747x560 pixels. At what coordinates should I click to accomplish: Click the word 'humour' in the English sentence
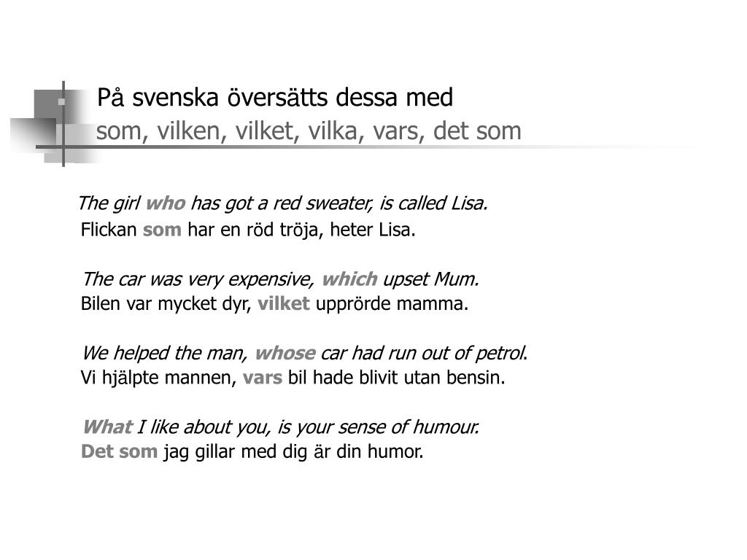(445, 427)
